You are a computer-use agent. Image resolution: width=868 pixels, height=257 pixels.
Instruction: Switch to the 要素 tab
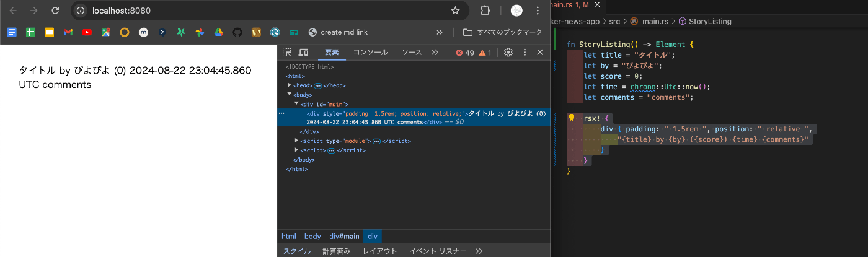coord(332,53)
